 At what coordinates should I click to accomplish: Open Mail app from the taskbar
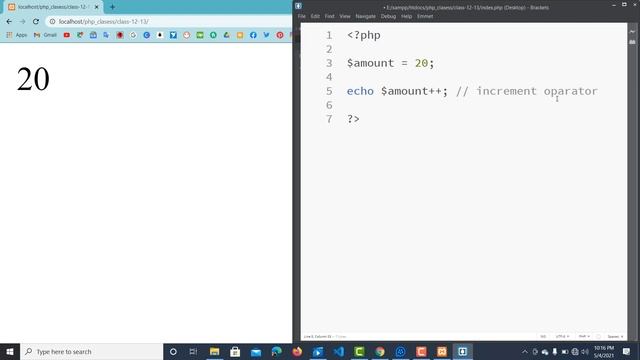coord(256,351)
